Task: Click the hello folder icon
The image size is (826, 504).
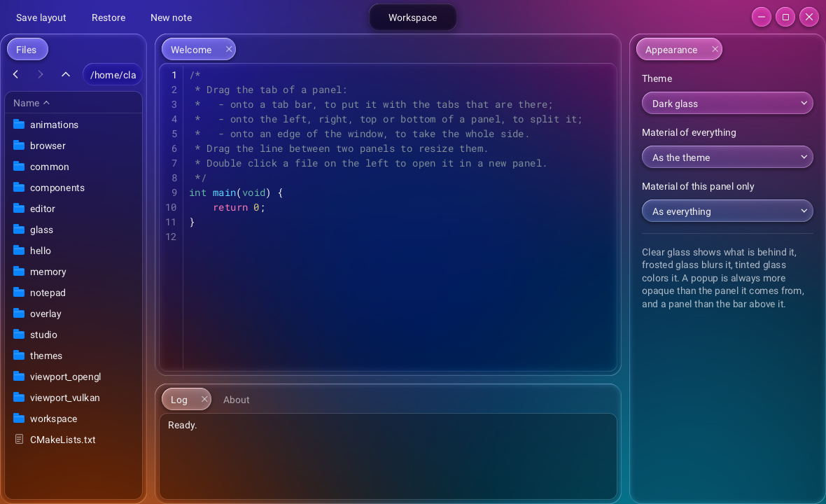Action: click(x=19, y=251)
